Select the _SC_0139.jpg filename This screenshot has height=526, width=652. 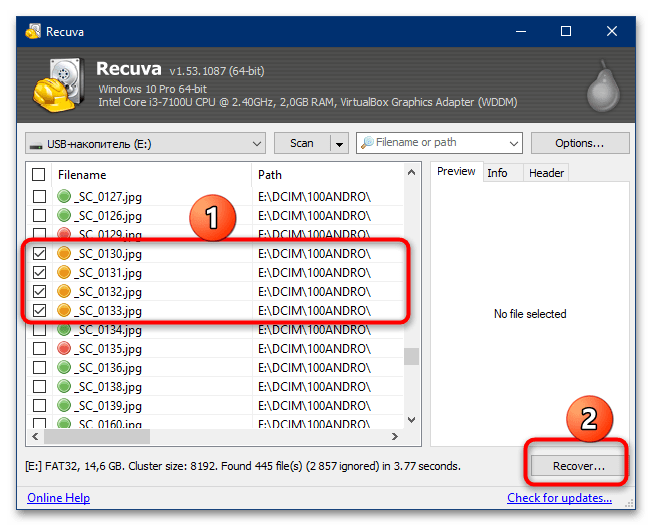[108, 406]
